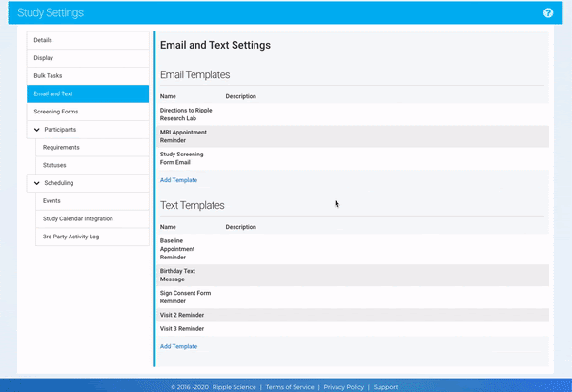Collapse the Participants section chevron
Viewport: 572px width, 392px height.
(x=36, y=130)
